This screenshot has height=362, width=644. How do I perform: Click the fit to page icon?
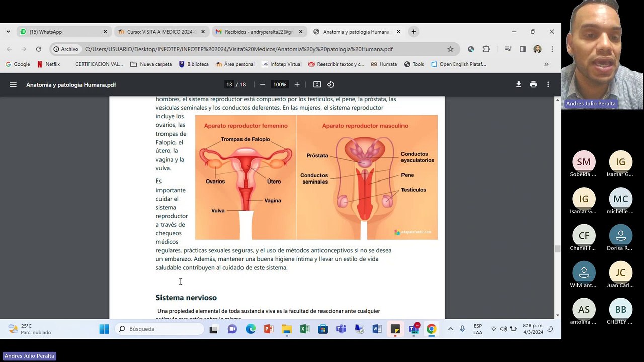[317, 84]
